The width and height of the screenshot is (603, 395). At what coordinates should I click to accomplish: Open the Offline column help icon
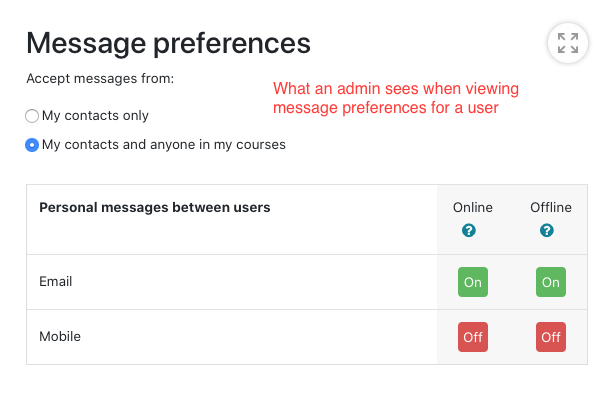coord(547,230)
